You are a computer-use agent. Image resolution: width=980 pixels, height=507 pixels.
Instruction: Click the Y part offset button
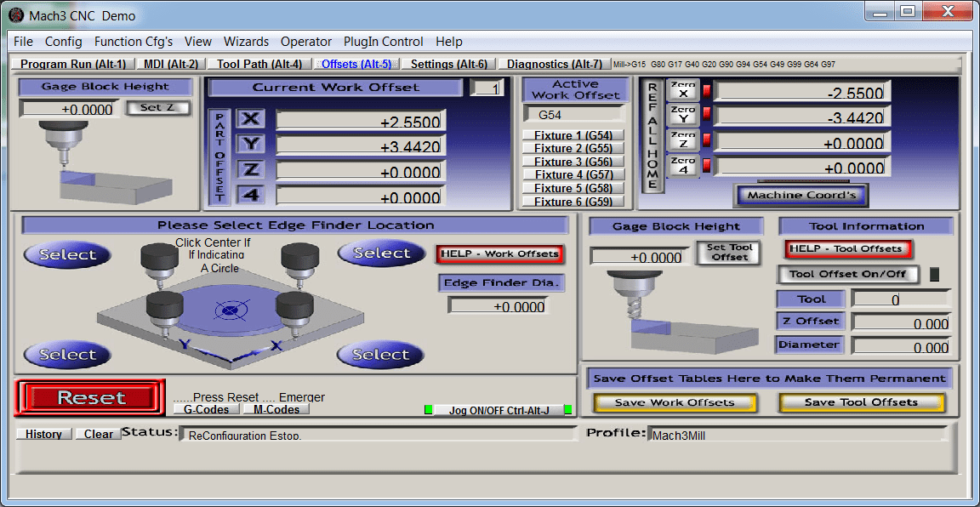250,144
